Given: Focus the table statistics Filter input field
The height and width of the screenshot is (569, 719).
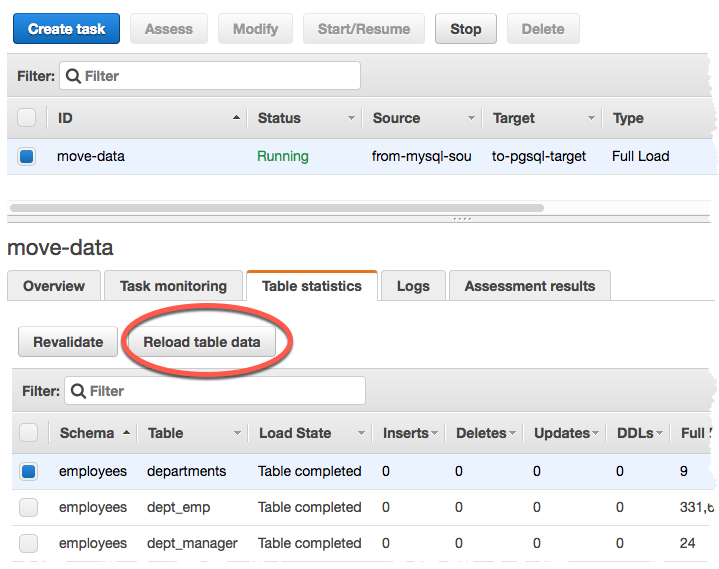Looking at the screenshot, I should (x=225, y=392).
